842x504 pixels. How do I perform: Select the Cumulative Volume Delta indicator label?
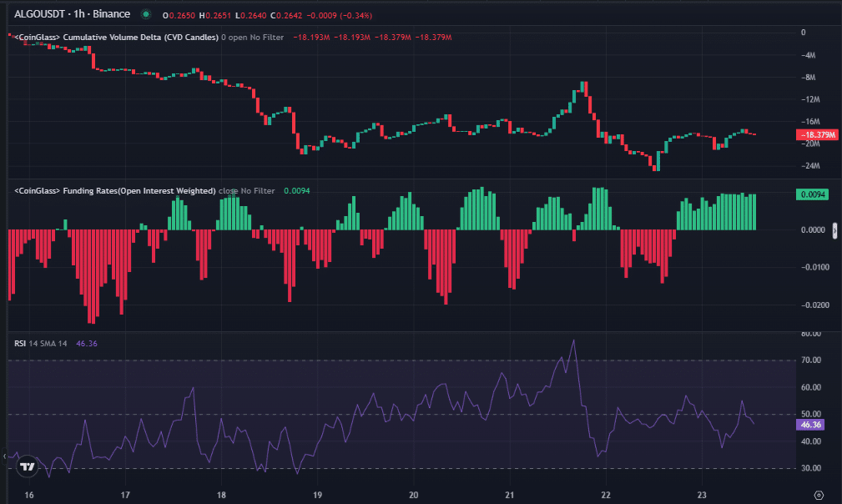(x=117, y=38)
